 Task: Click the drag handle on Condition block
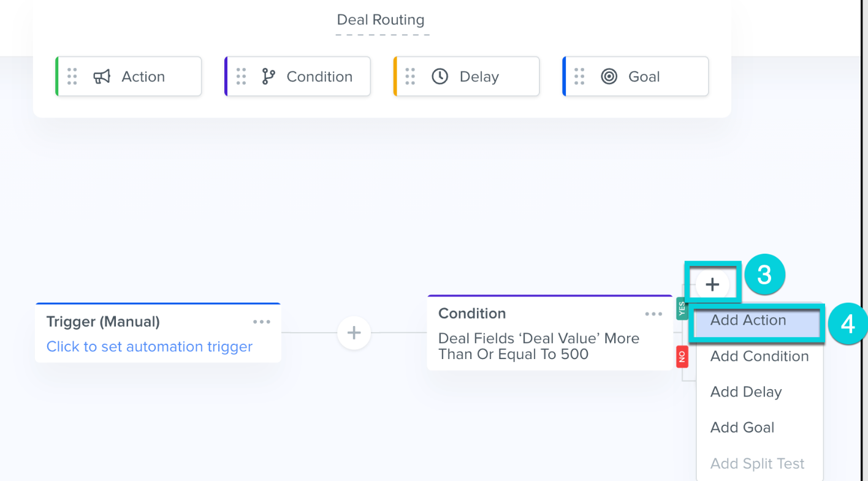[x=241, y=77]
